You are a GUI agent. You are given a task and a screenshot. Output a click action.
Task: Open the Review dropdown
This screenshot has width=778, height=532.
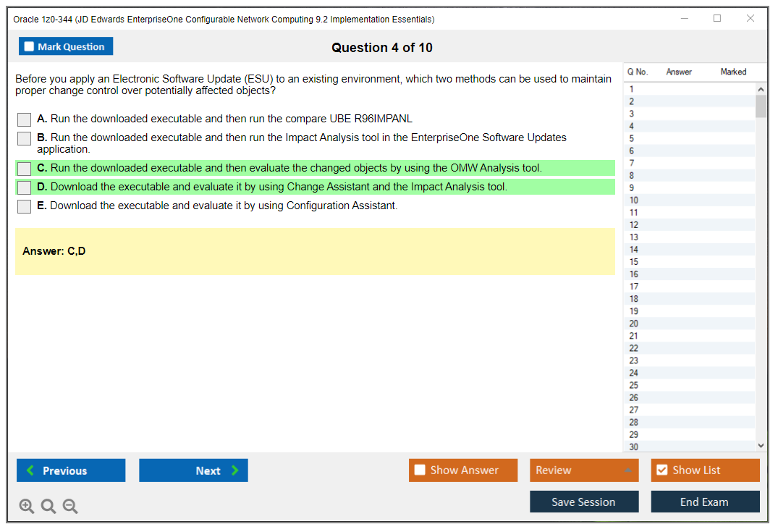coord(584,470)
